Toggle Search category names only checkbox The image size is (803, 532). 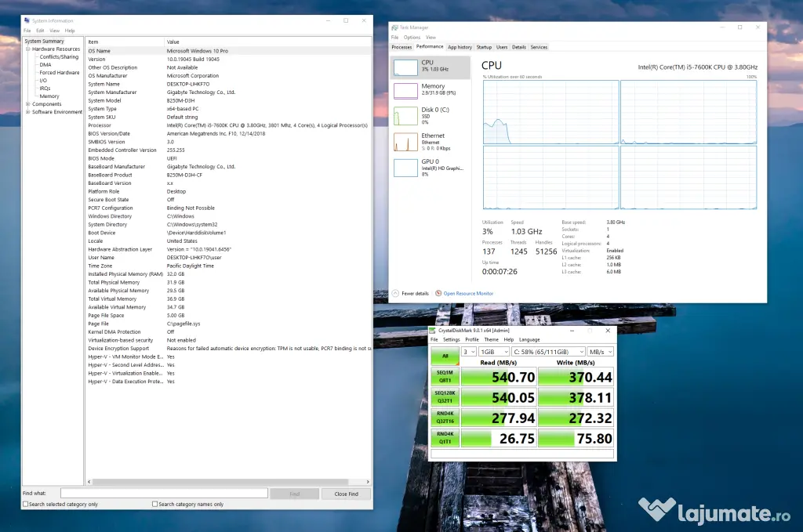(x=154, y=505)
